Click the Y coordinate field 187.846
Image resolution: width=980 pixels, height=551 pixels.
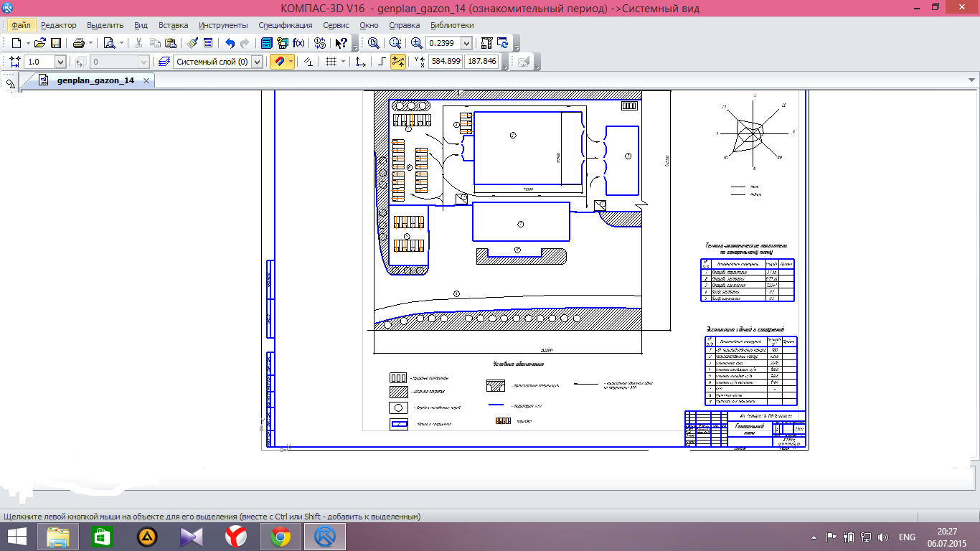tap(481, 62)
